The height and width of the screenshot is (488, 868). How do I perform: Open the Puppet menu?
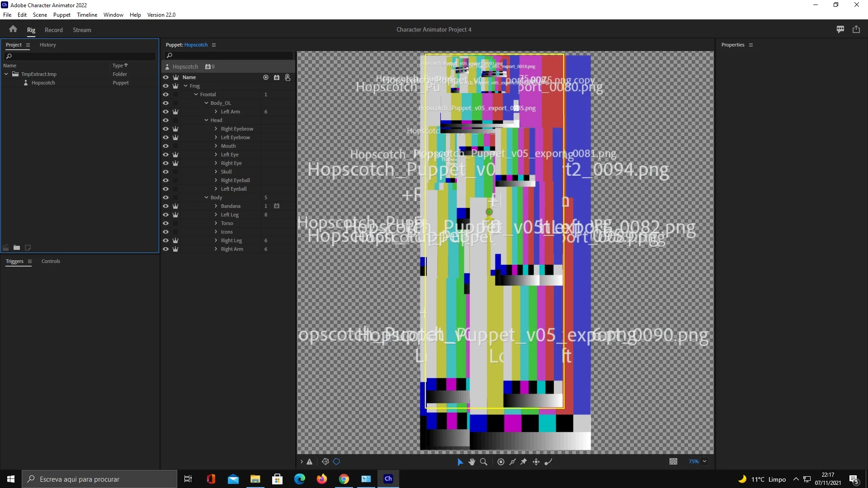[x=61, y=14]
